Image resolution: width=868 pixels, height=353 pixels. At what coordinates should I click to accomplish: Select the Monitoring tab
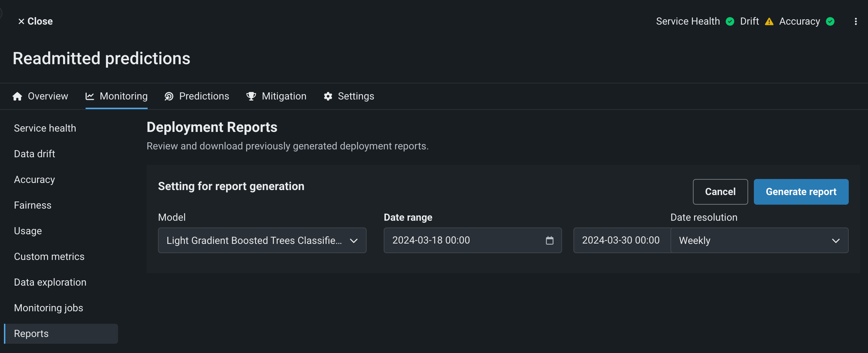117,96
